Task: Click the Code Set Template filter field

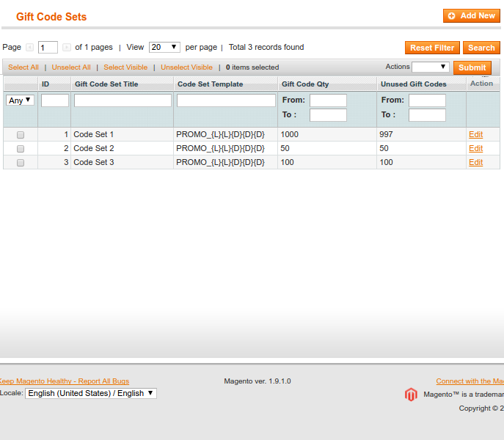Action: coord(226,100)
